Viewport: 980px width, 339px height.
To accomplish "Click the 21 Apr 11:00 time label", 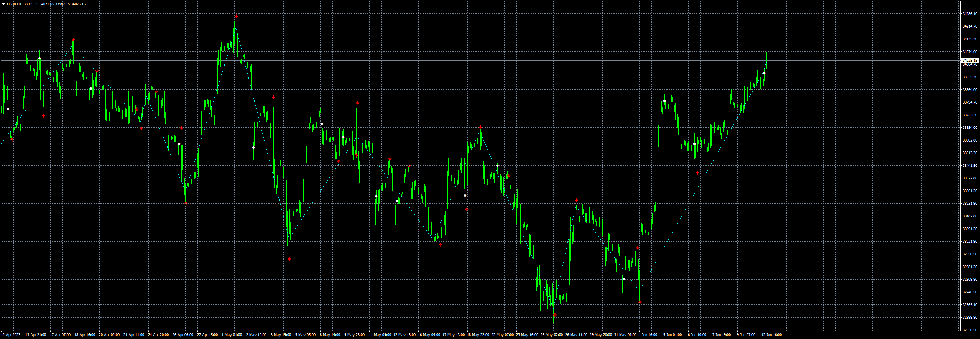I will point(134,335).
